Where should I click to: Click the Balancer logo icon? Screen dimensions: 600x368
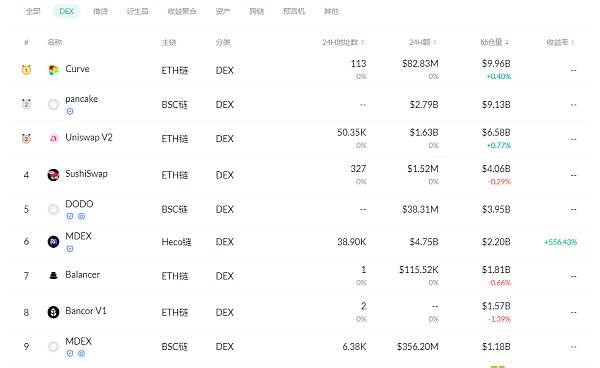pyautogui.click(x=54, y=275)
